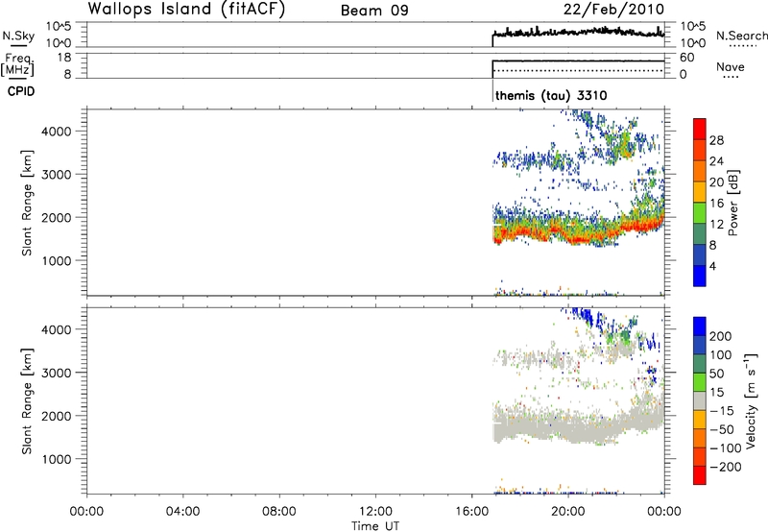Click the 'Time UT' axis label
This screenshot has height=532, width=768.
tap(375, 526)
